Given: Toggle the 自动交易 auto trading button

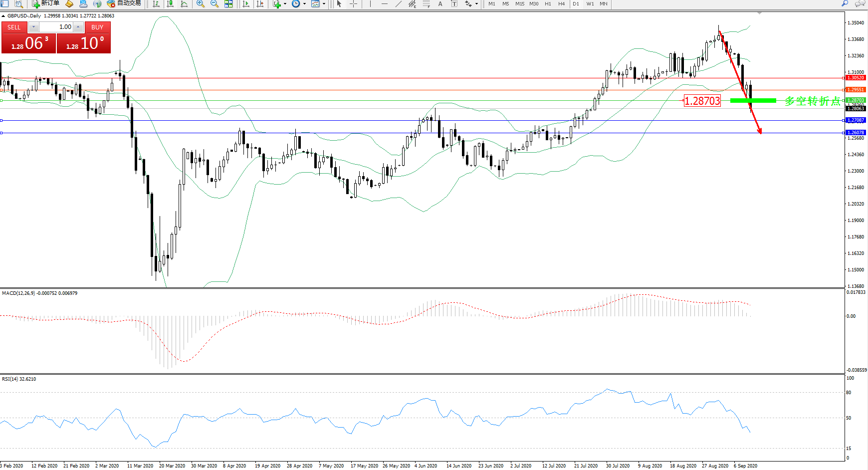Looking at the screenshot, I should (124, 3).
